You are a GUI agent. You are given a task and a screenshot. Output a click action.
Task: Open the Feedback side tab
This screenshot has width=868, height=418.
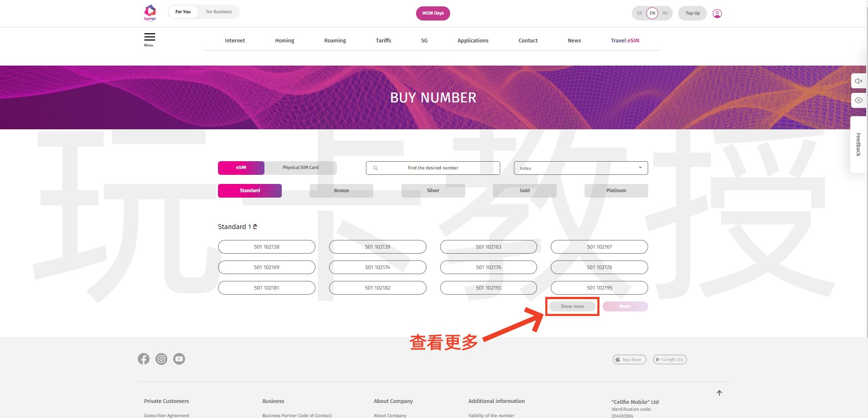[x=858, y=145]
